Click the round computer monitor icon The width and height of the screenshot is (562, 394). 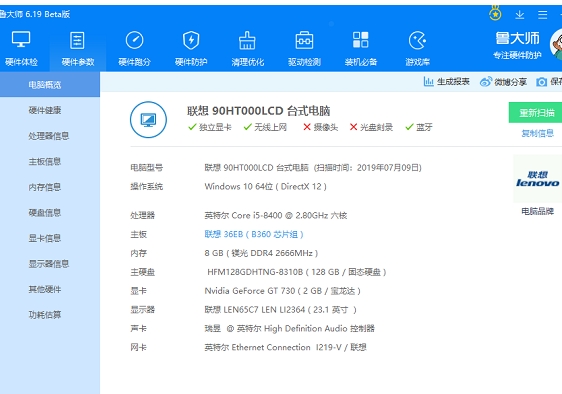[148, 120]
